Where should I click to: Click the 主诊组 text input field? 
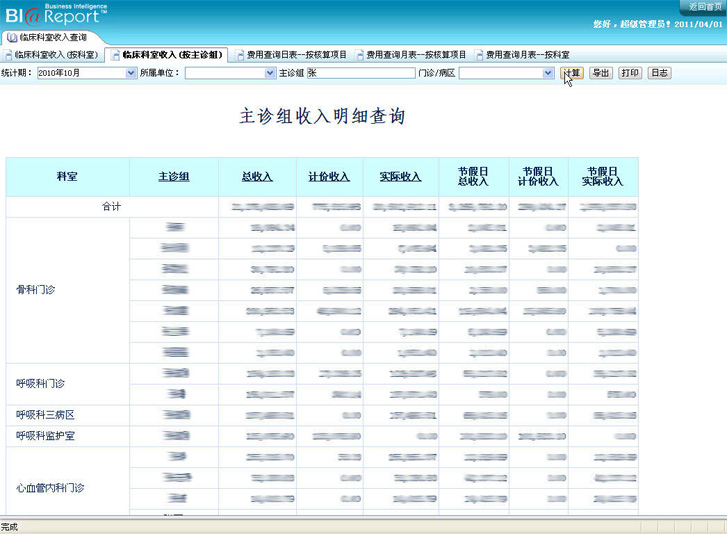pos(360,73)
